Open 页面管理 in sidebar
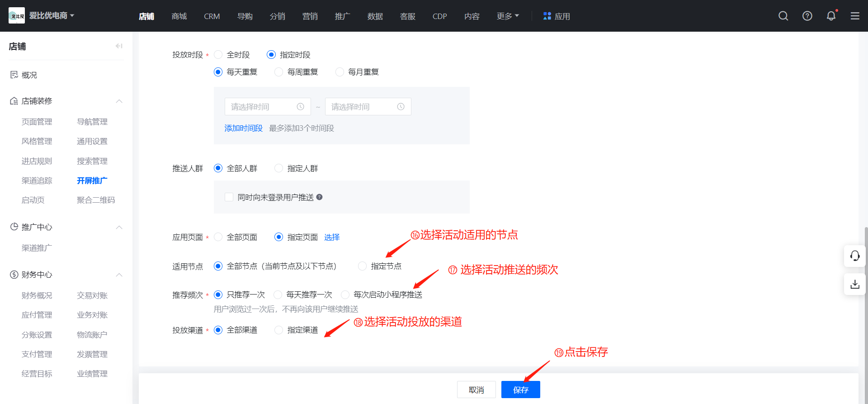The image size is (868, 404). [x=37, y=122]
